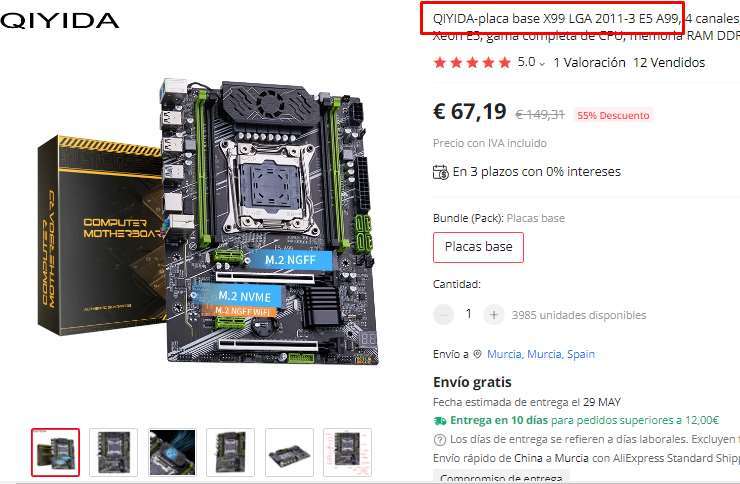Click the quantity number field
Screen dimensions: 740x484
[468, 314]
